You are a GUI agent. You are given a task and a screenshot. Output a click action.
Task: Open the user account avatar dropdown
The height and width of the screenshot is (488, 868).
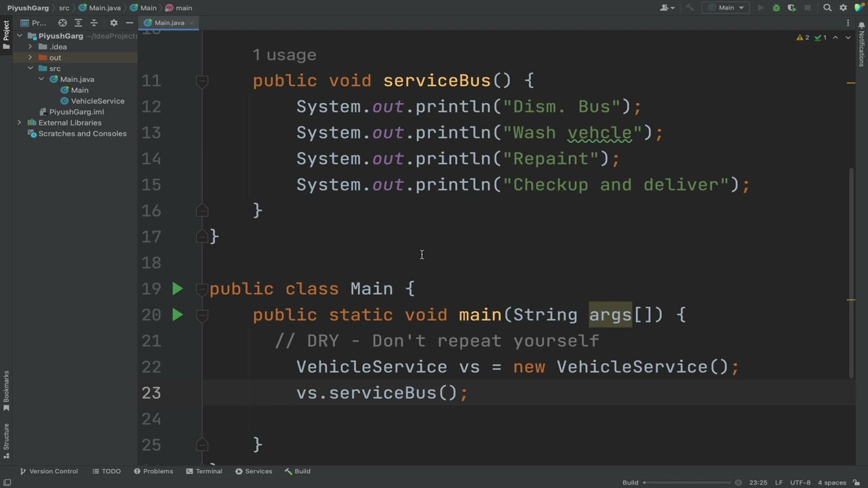point(667,8)
